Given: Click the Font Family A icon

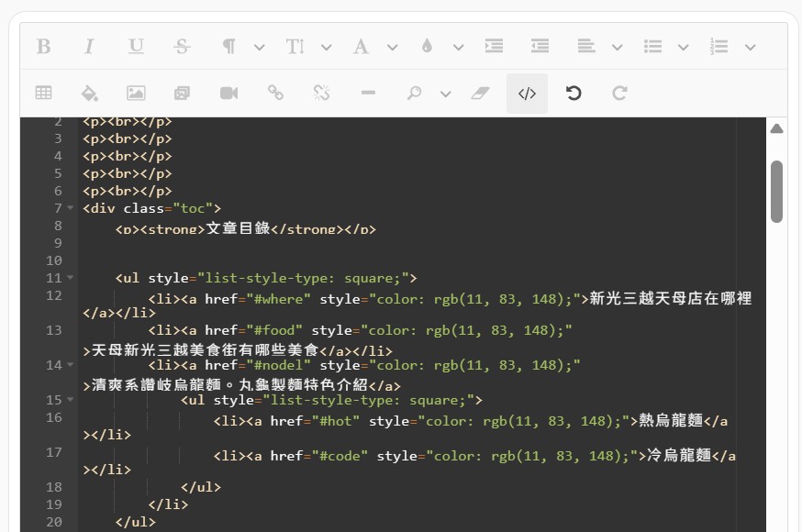Looking at the screenshot, I should pyautogui.click(x=361, y=47).
